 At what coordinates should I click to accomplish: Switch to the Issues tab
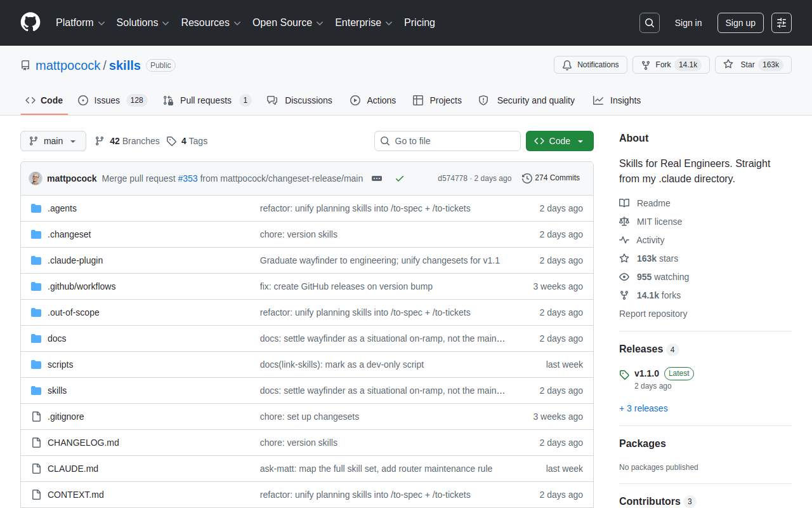(x=112, y=100)
